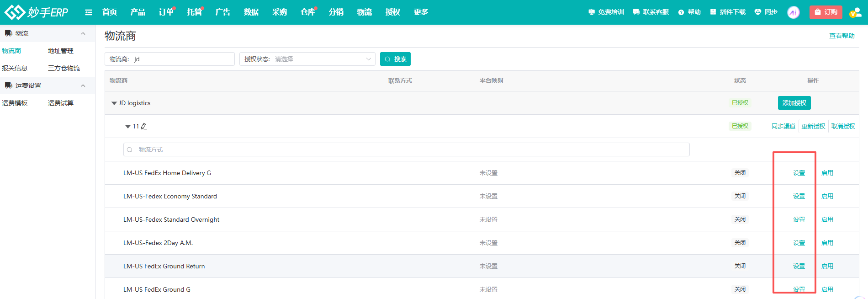Go to 地址管理 in the sidebar
Screen dimensions: 868x299
61,51
